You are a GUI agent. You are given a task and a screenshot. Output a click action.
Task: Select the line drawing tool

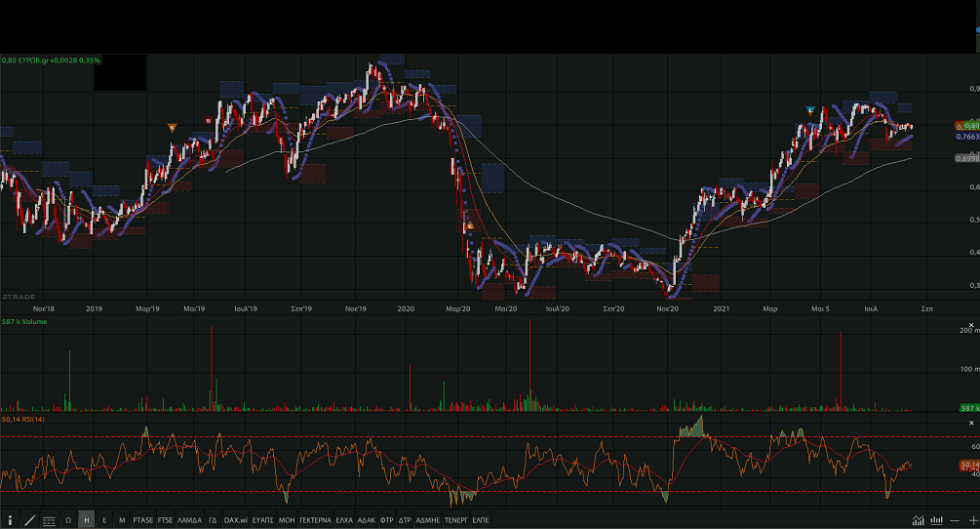click(30, 520)
